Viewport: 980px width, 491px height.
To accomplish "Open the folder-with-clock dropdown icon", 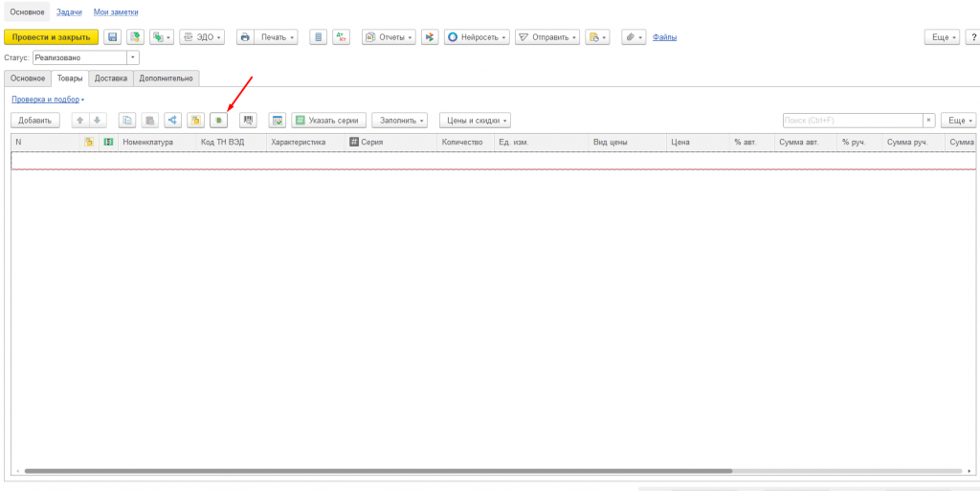I will point(597,37).
